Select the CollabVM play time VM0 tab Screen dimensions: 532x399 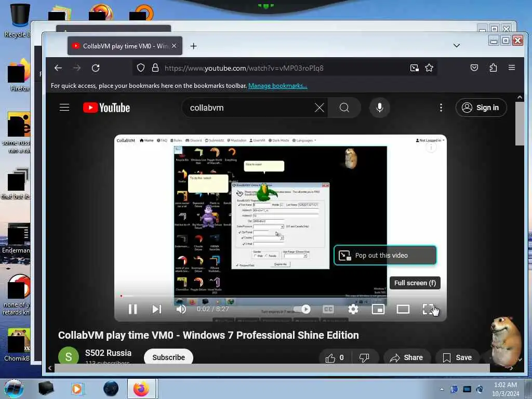(125, 46)
